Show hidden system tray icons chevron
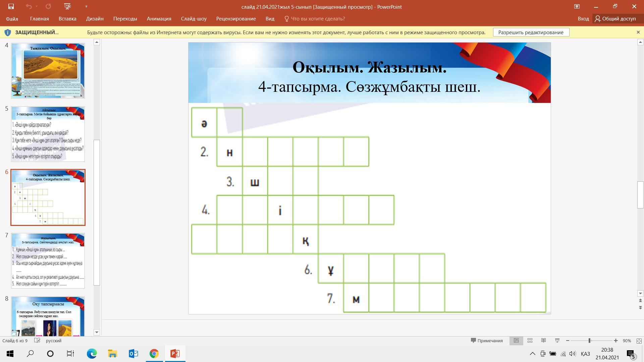Viewport: 644px width, 362px height. click(532, 354)
